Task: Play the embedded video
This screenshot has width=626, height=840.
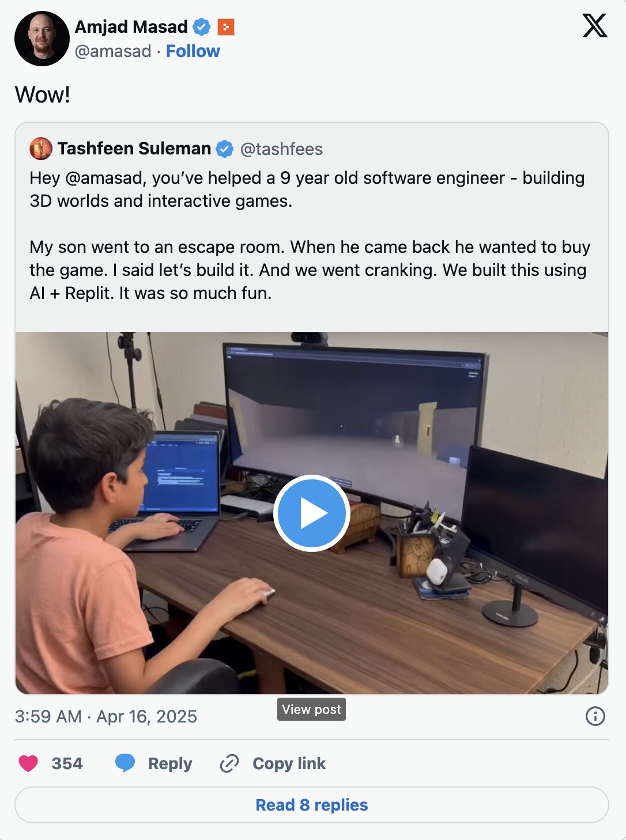Action: (x=312, y=513)
